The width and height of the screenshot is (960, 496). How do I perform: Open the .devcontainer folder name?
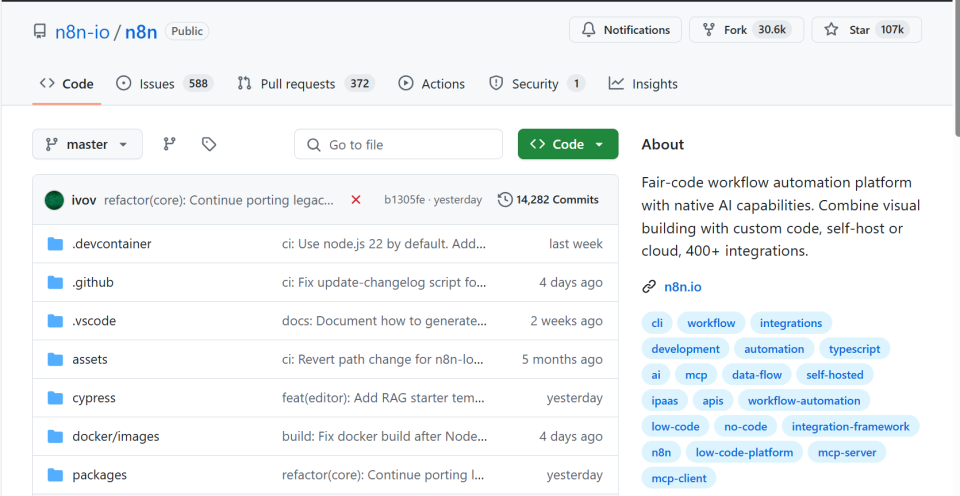click(111, 244)
